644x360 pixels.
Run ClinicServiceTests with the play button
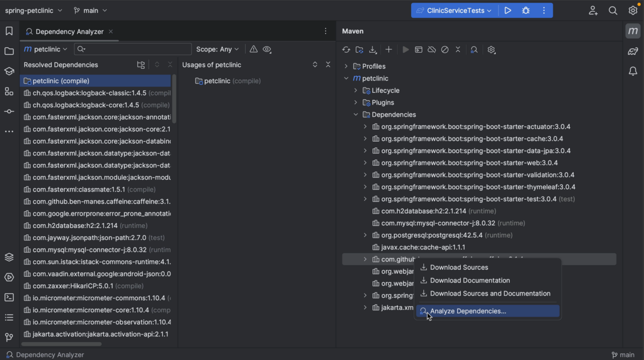pyautogui.click(x=508, y=10)
